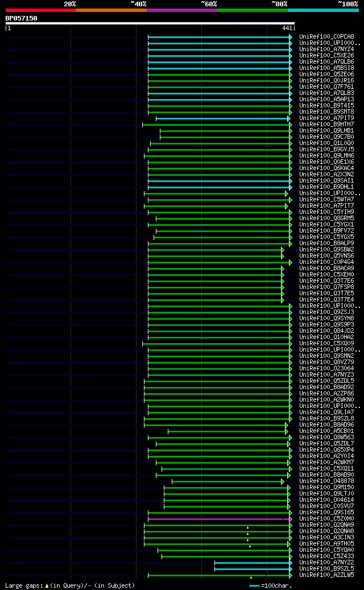Click the red 20% identity legend segment

40,10
